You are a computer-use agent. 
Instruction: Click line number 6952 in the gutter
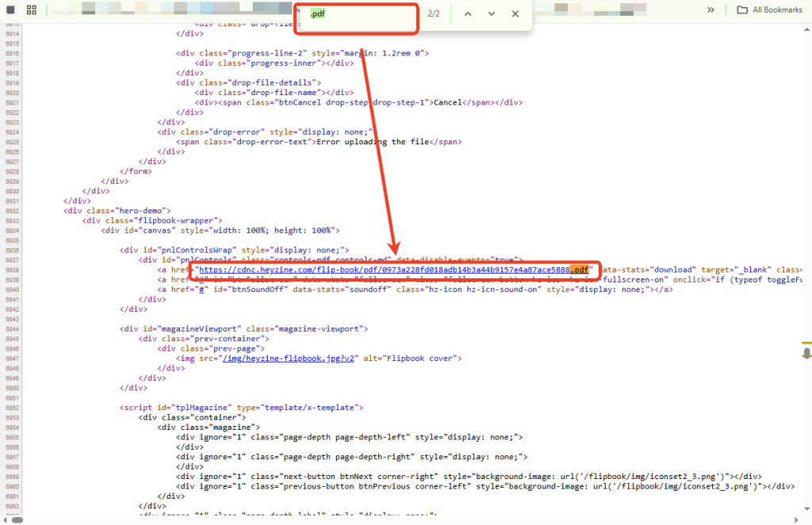(x=13, y=408)
